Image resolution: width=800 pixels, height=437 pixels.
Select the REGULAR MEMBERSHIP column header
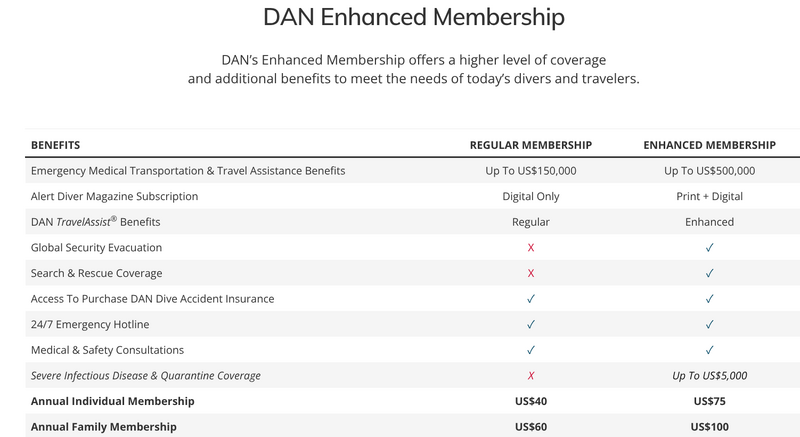point(531,145)
